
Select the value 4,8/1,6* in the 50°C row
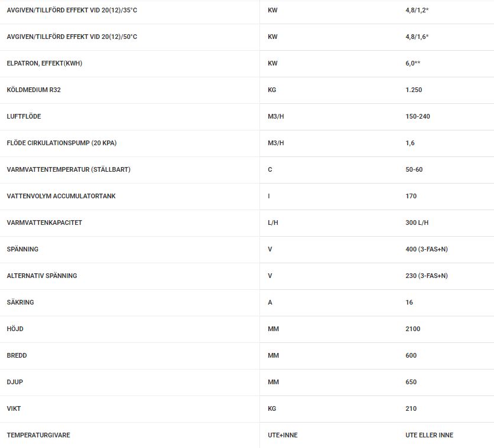pyautogui.click(x=417, y=37)
